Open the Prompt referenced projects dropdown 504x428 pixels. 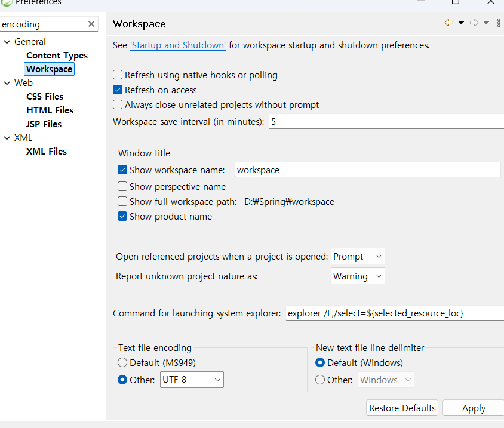358,257
